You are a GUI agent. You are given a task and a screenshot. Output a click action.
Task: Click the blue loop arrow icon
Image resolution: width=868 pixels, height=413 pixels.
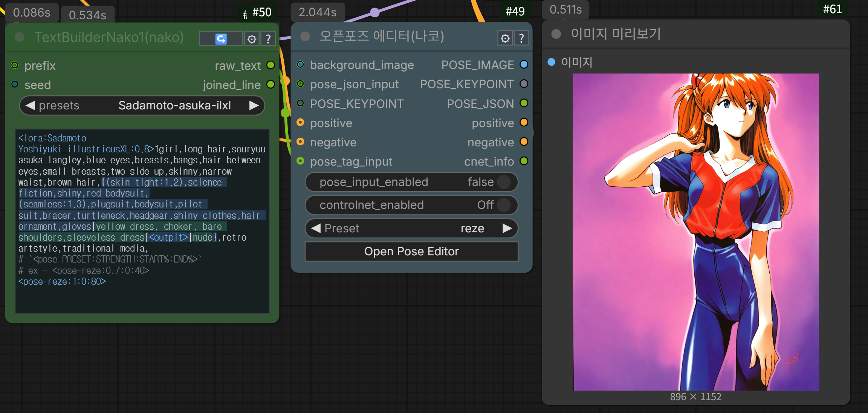pyautogui.click(x=221, y=39)
